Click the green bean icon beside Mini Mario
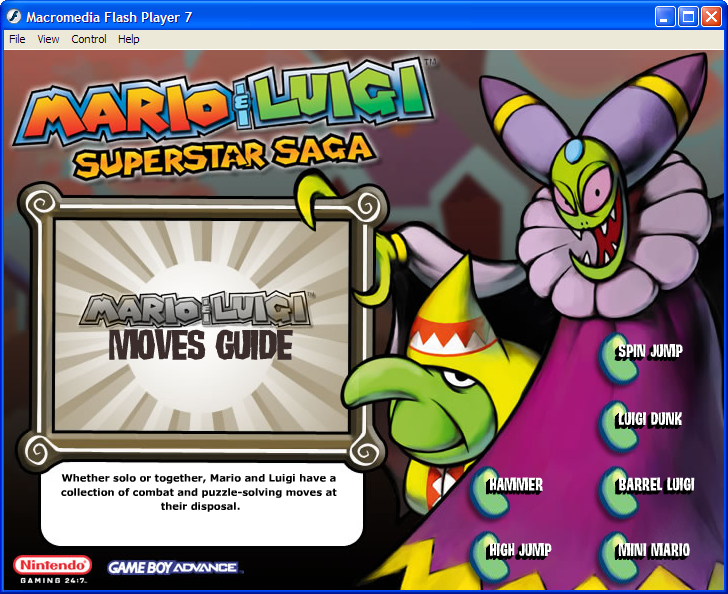Image resolution: width=728 pixels, height=594 pixels. point(617,557)
